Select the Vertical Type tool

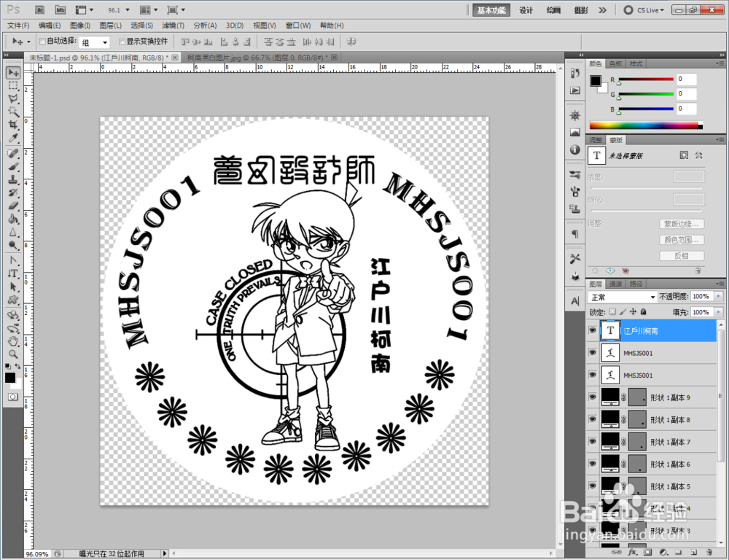pos(13,273)
